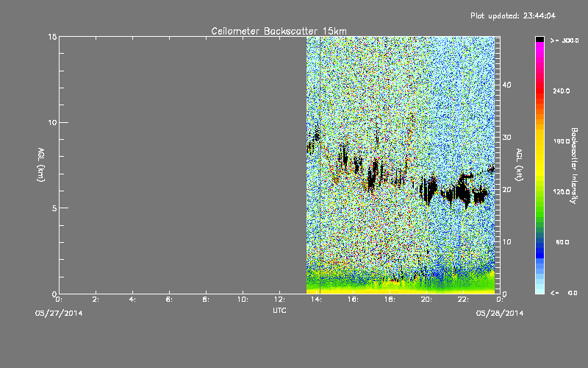The width and height of the screenshot is (588, 368).
Task: Click the "5" km altitude tick label
Action: tap(54, 208)
